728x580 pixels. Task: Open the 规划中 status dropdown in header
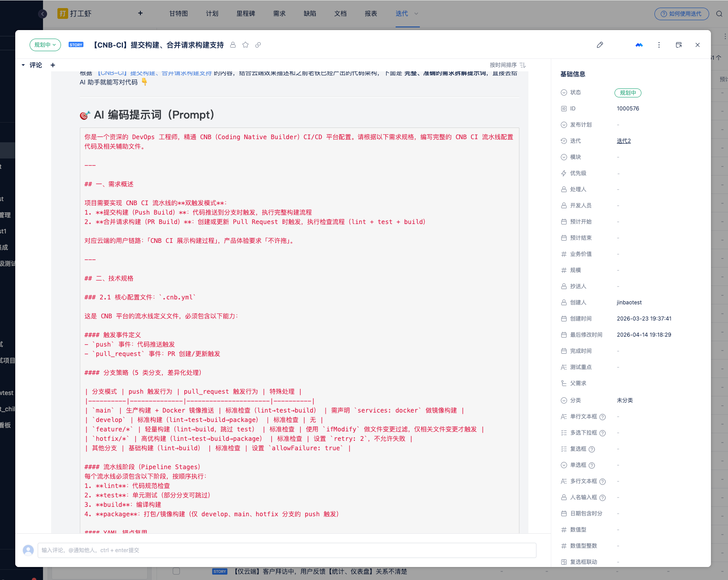pyautogui.click(x=45, y=45)
